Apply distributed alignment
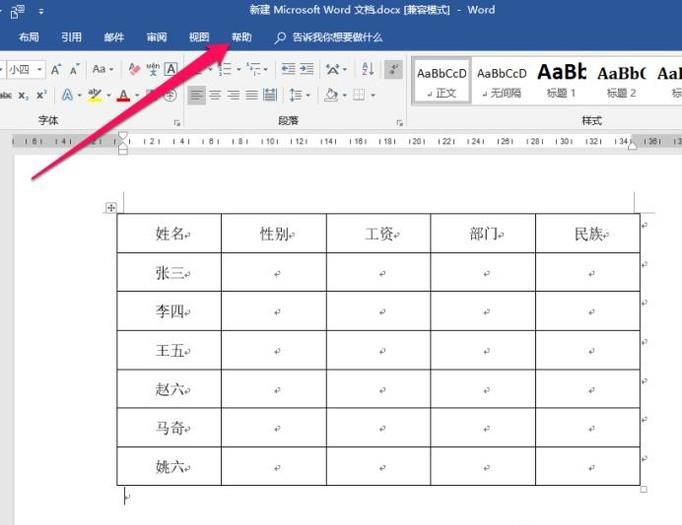Screen dimensions: 682x525 point(270,95)
